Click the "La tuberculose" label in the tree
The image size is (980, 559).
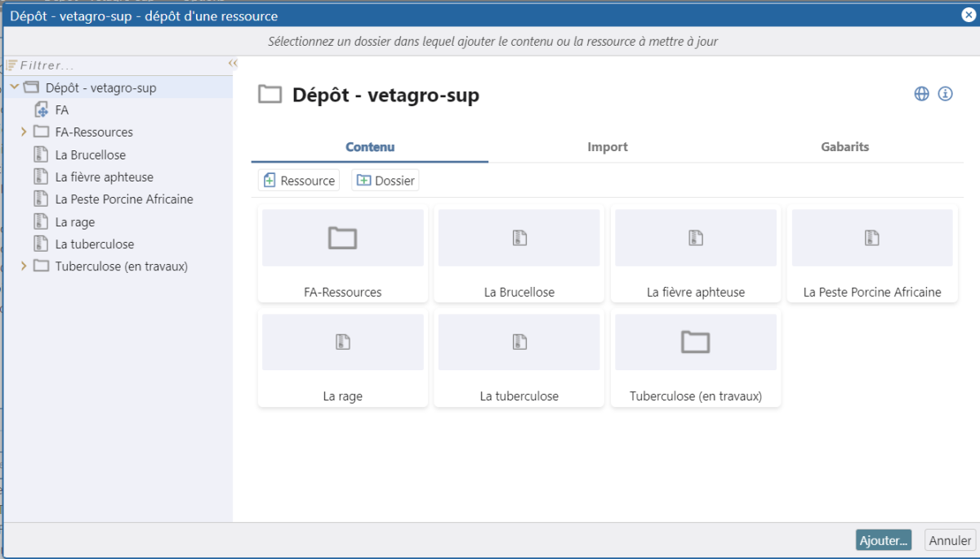tap(95, 244)
